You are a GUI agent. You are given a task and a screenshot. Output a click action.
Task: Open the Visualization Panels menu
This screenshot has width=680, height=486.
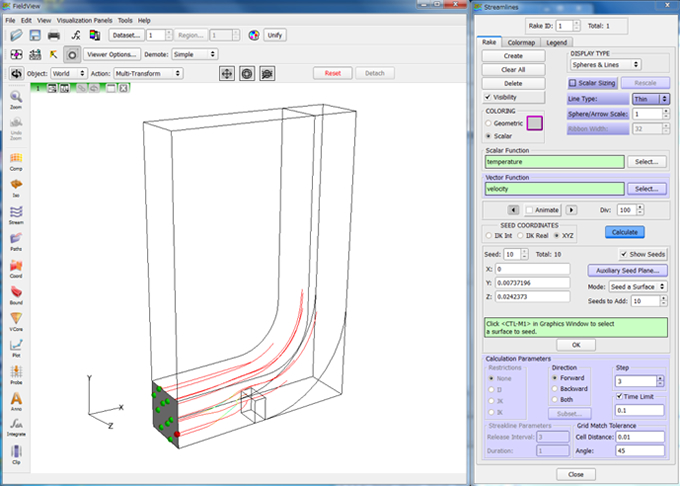[84, 20]
